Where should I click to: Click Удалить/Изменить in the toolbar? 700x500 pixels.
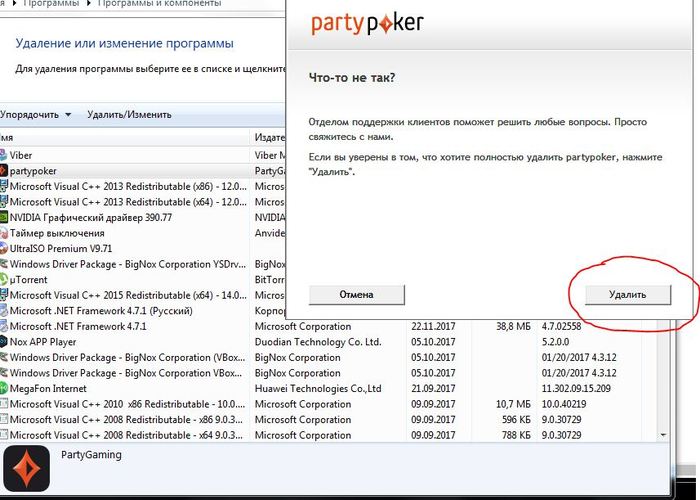click(129, 115)
